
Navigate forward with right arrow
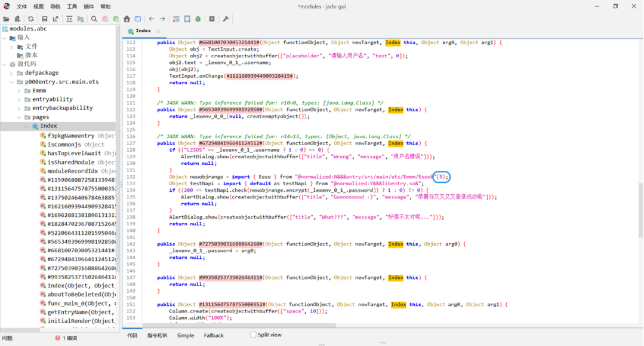point(163,19)
